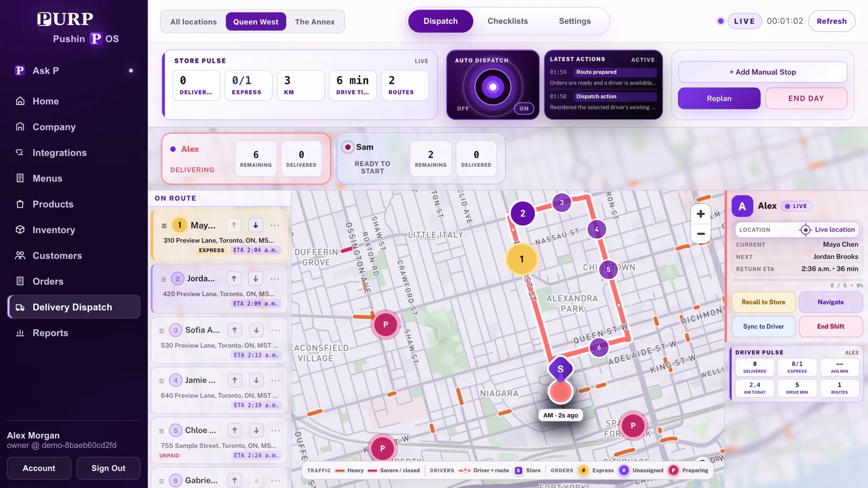Move Chloe stop down in route
This screenshot has height=488, width=868.
pyautogui.click(x=256, y=431)
